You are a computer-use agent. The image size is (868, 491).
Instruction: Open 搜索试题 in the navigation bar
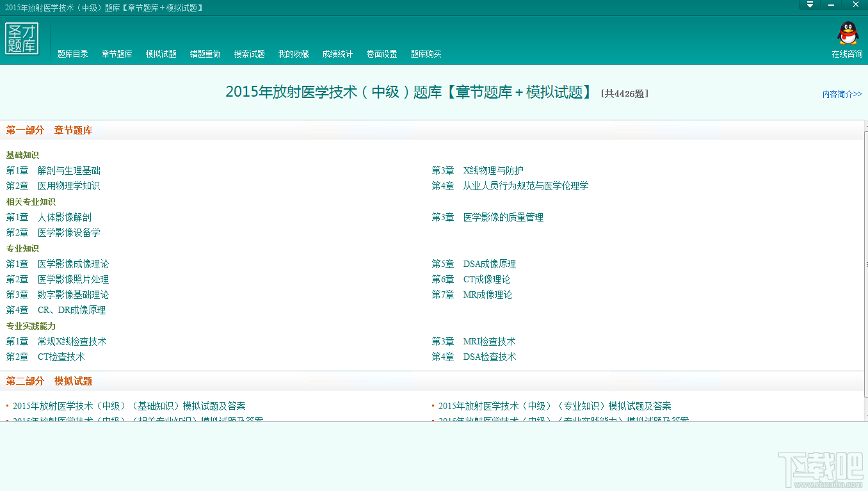pos(250,54)
